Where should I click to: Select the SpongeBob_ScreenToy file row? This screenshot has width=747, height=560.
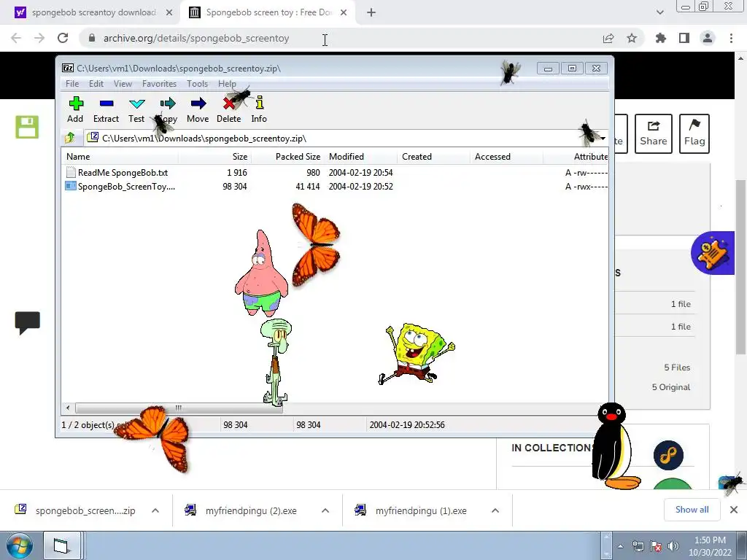[127, 186]
